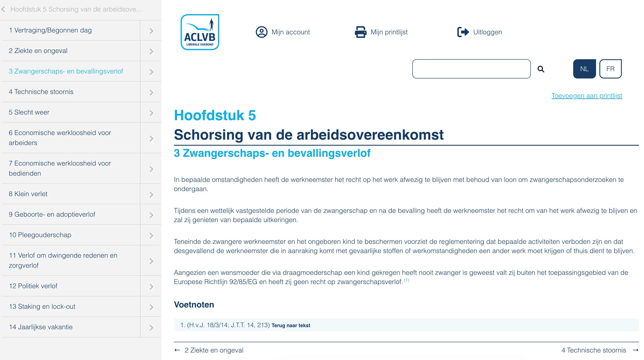Switch language to FR
The width and height of the screenshot is (644, 360).
point(610,69)
